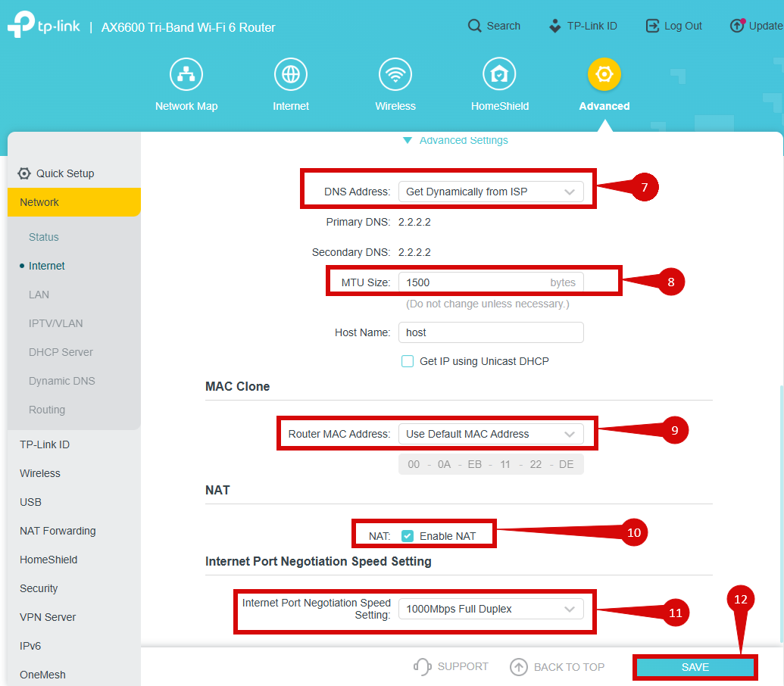Image resolution: width=784 pixels, height=686 pixels.
Task: Click the SUPPORT headset icon
Action: (422, 666)
